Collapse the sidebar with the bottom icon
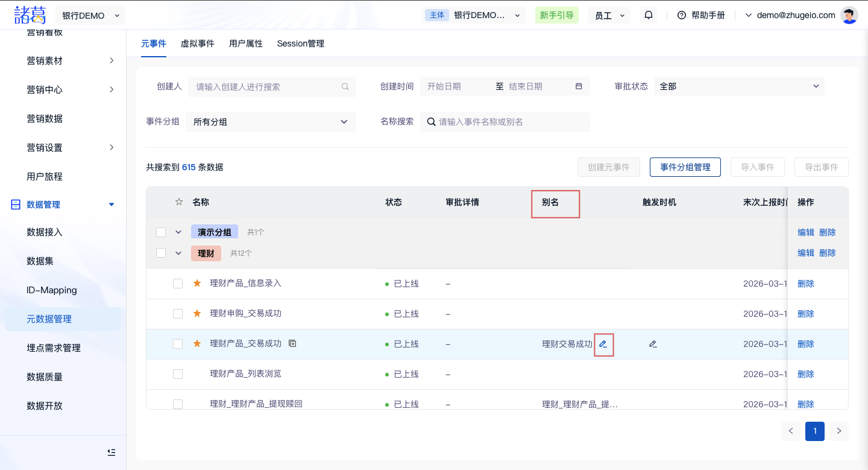The image size is (868, 470). tap(111, 452)
